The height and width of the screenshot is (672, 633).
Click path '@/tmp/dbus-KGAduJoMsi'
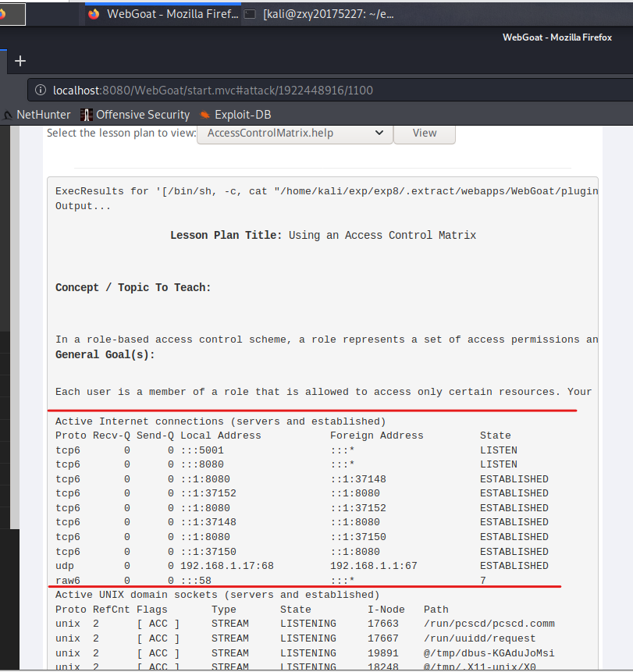(489, 653)
